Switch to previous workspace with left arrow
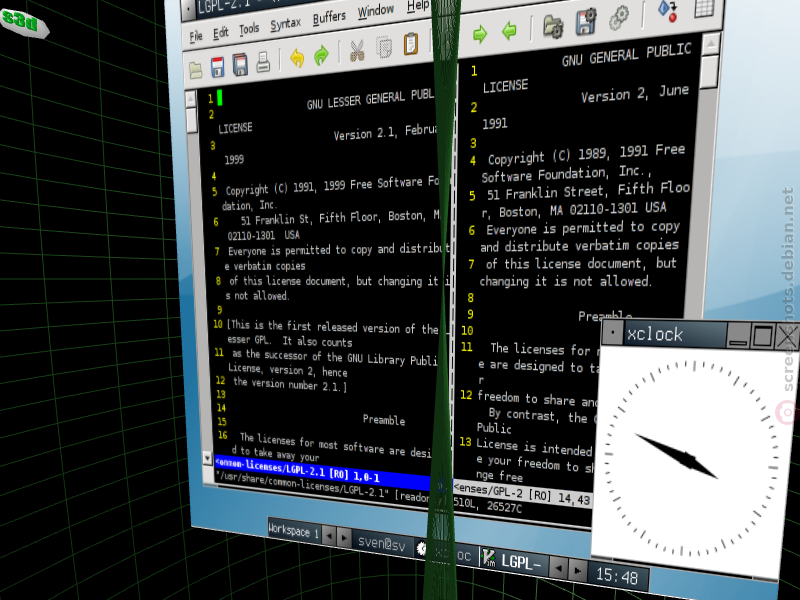This screenshot has width=800, height=600. (x=329, y=536)
